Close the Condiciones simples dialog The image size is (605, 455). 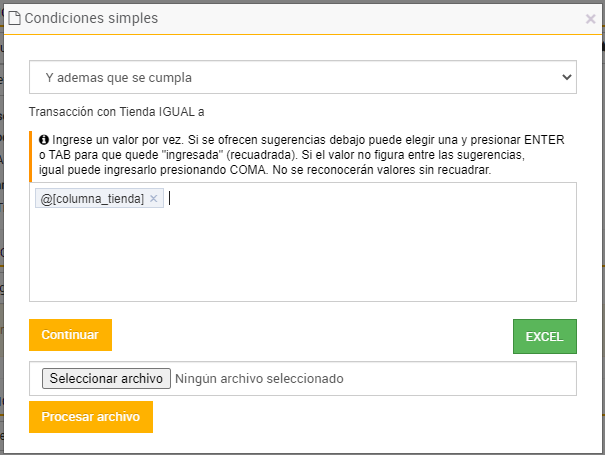click(590, 18)
